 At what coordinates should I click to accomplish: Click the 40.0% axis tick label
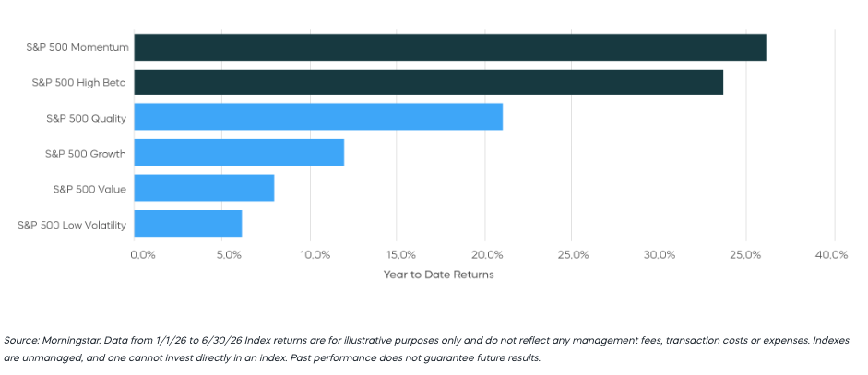(831, 255)
